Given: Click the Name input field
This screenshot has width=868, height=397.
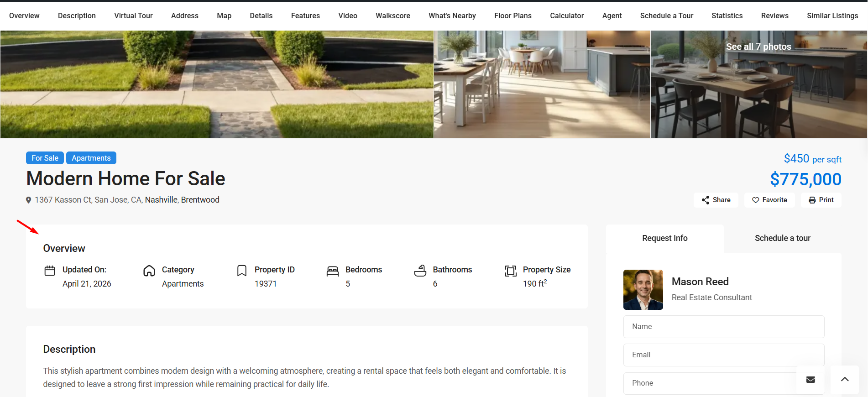Looking at the screenshot, I should click(x=723, y=327).
